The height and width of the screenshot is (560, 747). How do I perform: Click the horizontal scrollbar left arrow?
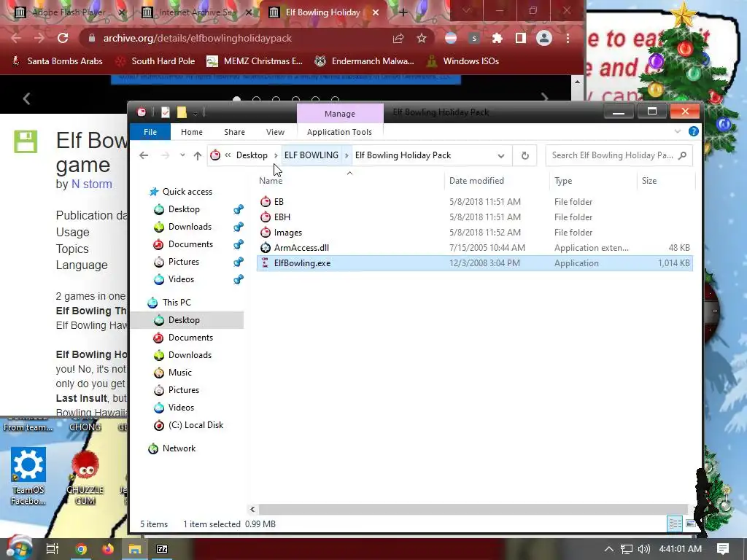[252, 509]
